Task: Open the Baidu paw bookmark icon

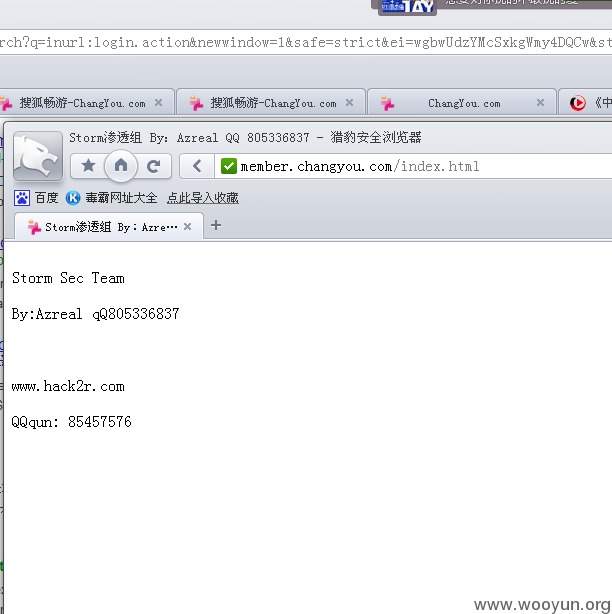Action: 22,198
